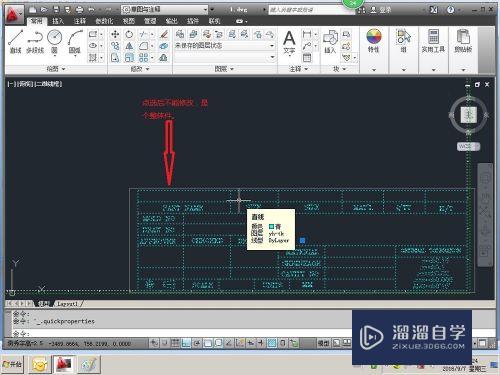
Task: Click the WCS label under ViewCube
Action: (x=468, y=146)
